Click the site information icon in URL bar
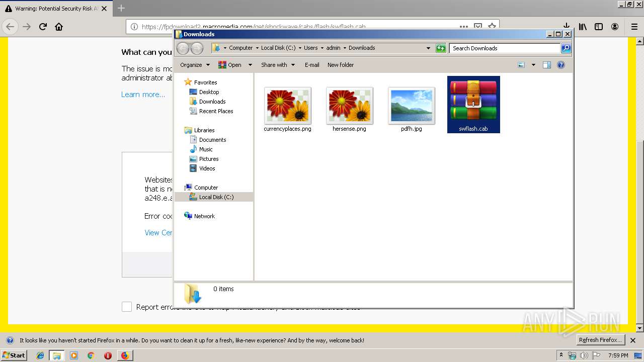644x362 pixels. point(134,27)
